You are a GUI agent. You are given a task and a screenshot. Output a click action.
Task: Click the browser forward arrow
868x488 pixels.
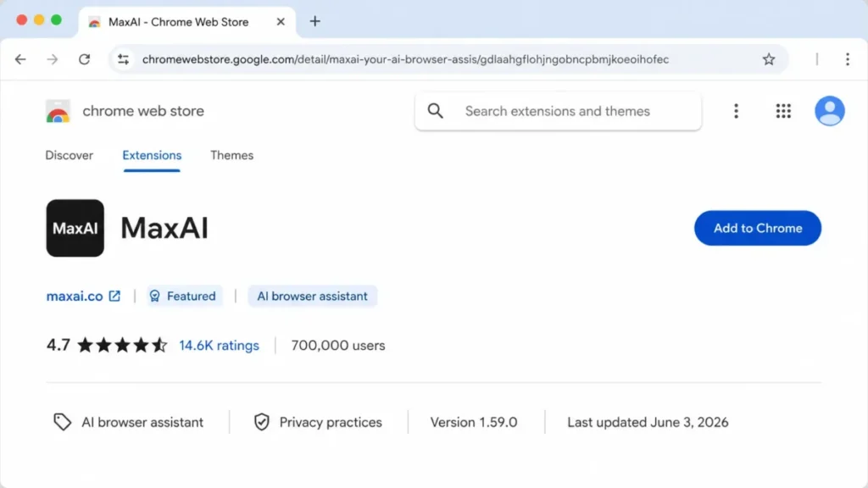pos(52,59)
